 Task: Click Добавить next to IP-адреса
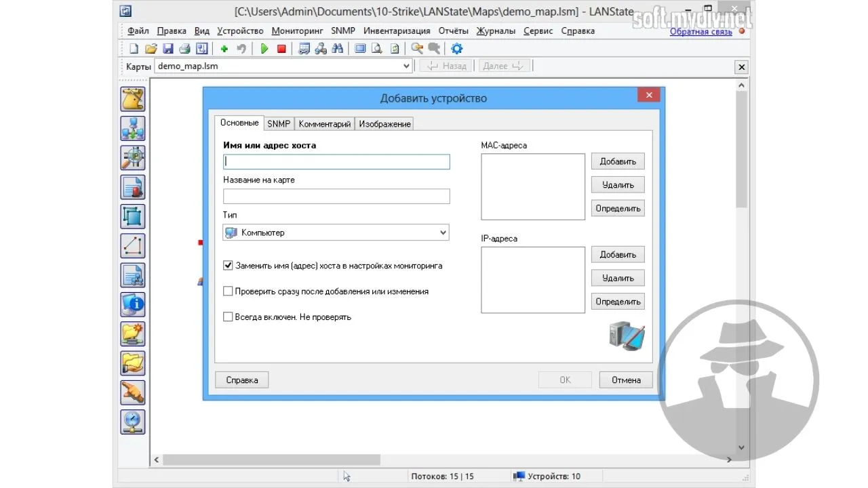tap(618, 255)
